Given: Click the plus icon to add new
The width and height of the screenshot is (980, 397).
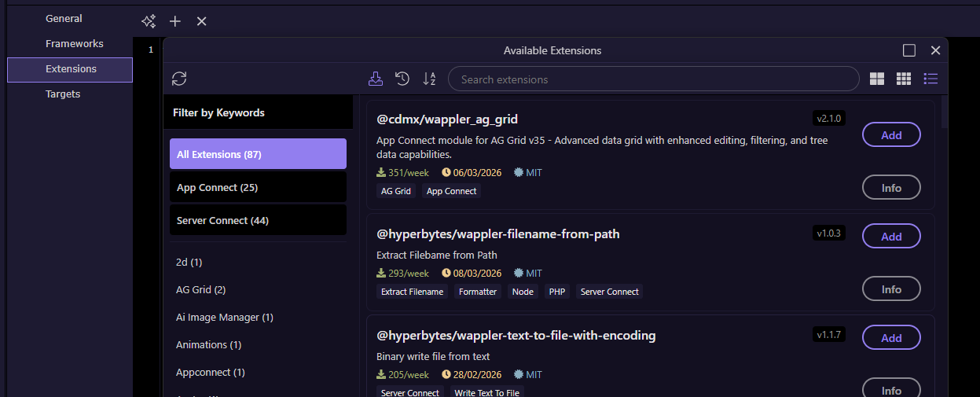Looking at the screenshot, I should point(175,21).
